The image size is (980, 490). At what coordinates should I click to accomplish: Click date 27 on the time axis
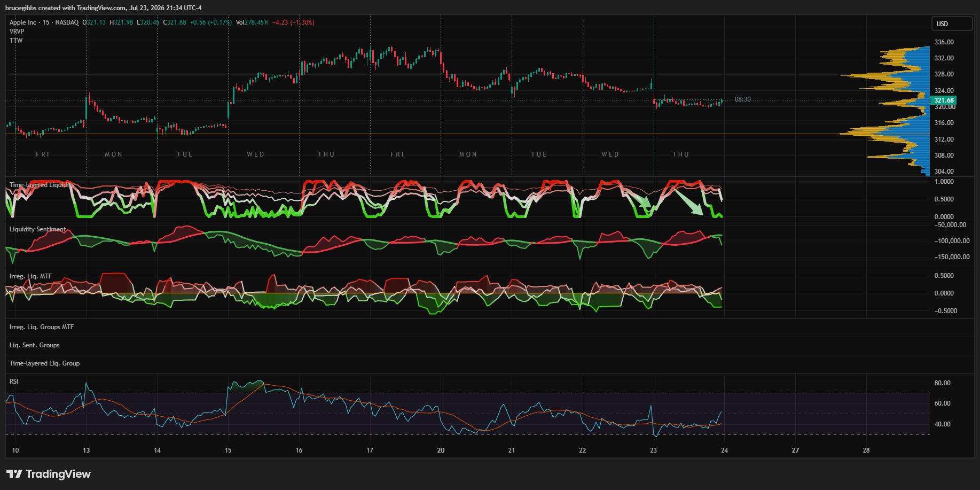(795, 450)
